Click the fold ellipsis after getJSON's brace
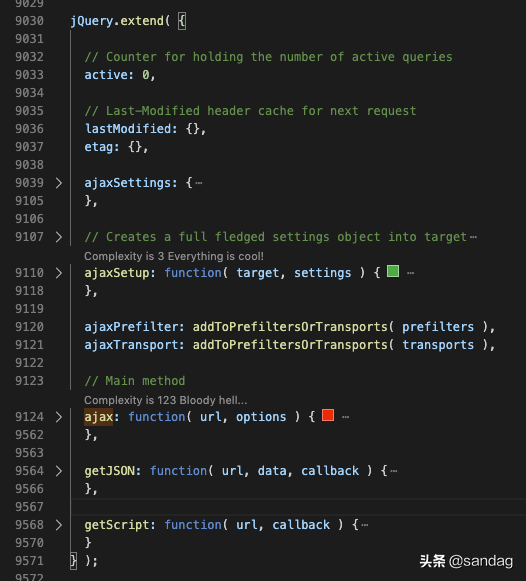The width and height of the screenshot is (526, 581). (394, 471)
